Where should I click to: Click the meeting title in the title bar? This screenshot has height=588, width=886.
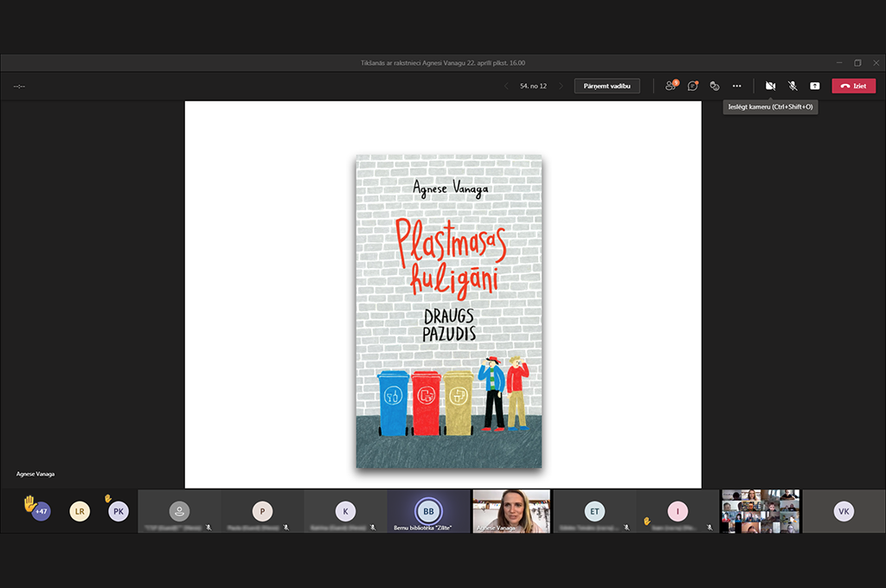pyautogui.click(x=443, y=63)
